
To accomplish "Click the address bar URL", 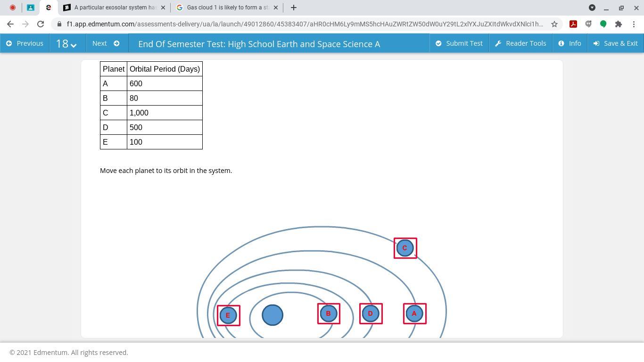I will [305, 24].
